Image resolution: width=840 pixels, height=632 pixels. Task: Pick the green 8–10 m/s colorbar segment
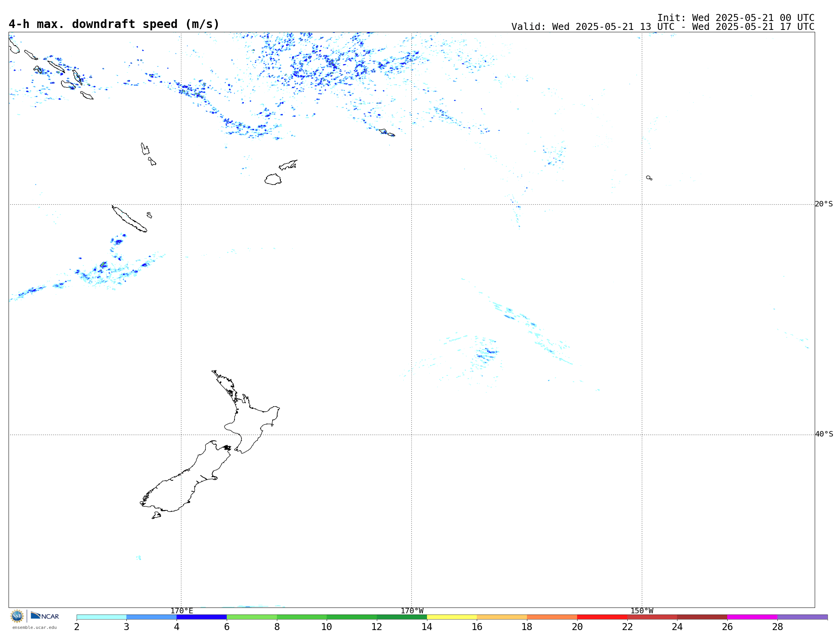coord(302,617)
